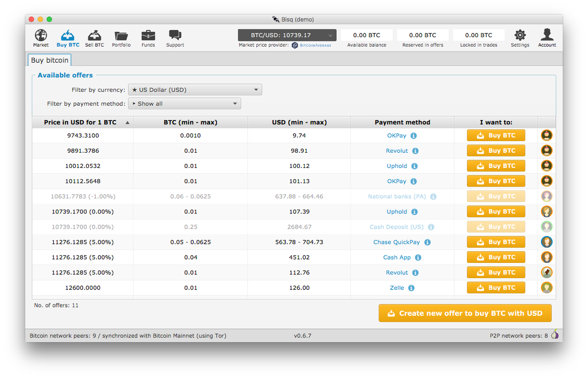
Task: Click the No. of offers: 11 label
Action: coord(56,306)
